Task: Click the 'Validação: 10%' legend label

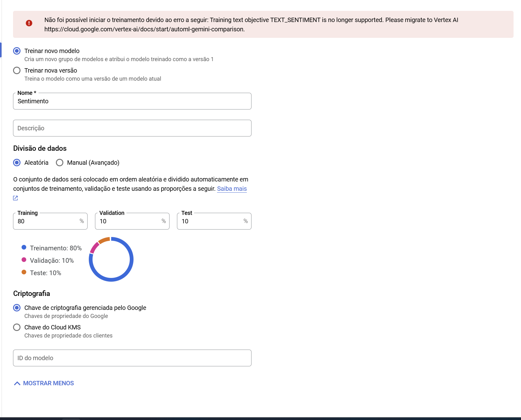Action: tap(52, 261)
